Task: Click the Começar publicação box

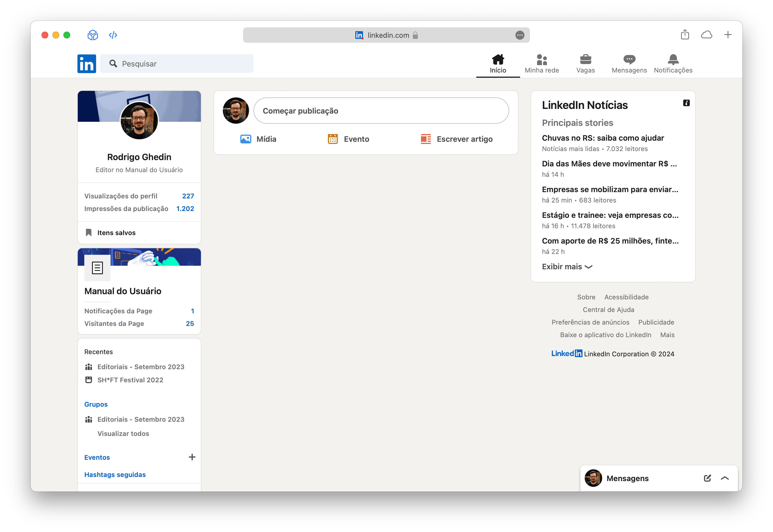Action: pyautogui.click(x=381, y=111)
